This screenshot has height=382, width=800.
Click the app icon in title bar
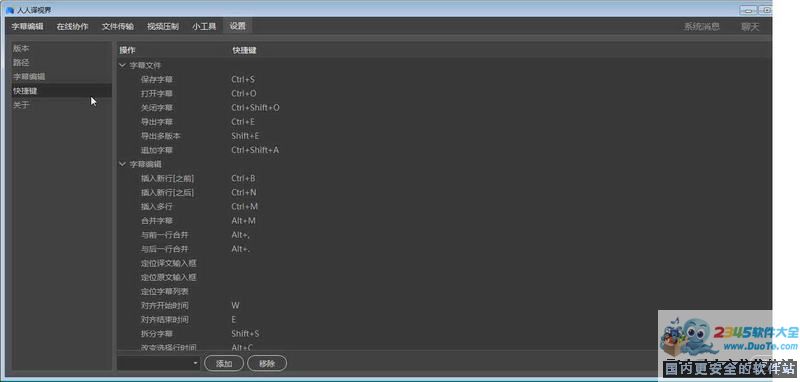click(x=9, y=10)
